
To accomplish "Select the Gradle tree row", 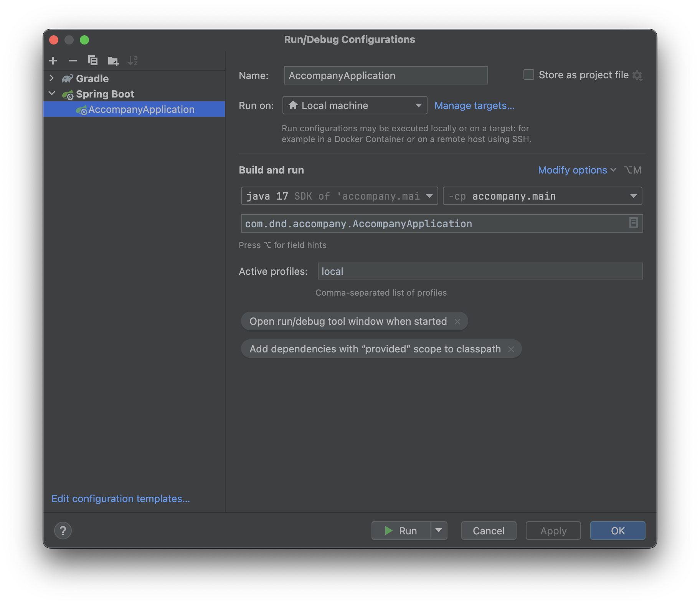I will click(134, 79).
